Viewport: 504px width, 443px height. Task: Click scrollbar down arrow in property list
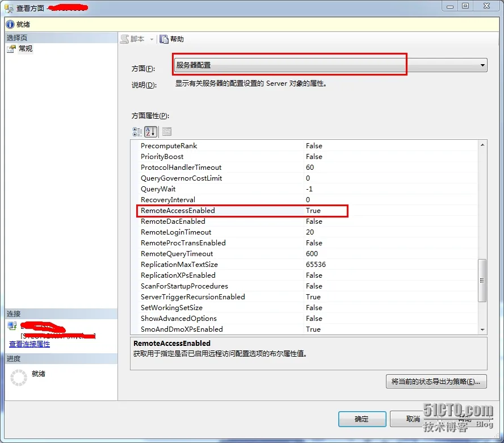click(x=482, y=330)
